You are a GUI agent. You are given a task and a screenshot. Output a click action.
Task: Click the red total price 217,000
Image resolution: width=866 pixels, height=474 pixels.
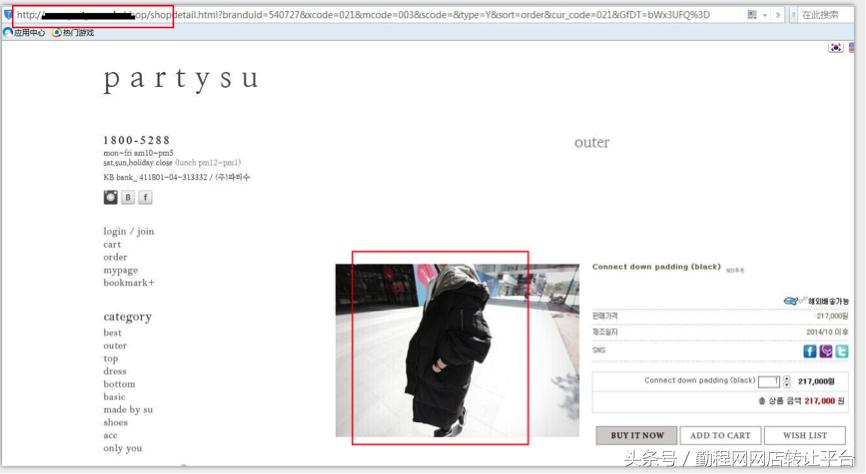820,401
